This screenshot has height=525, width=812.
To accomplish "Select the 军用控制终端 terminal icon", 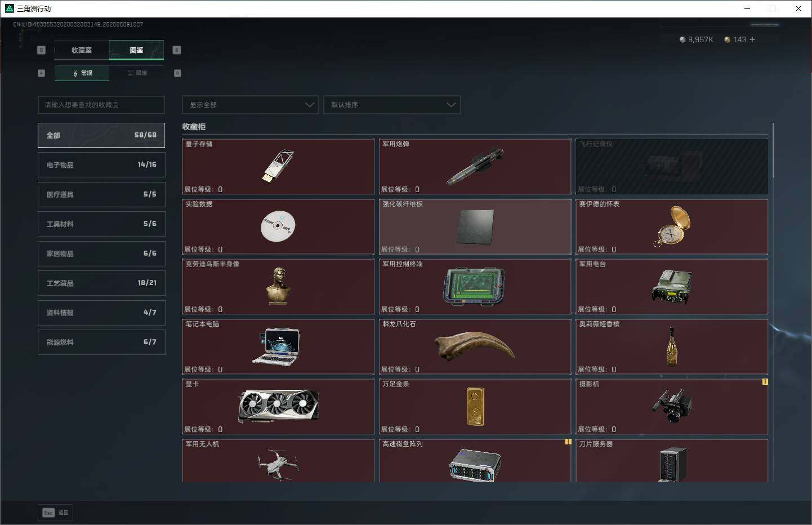I will (475, 286).
